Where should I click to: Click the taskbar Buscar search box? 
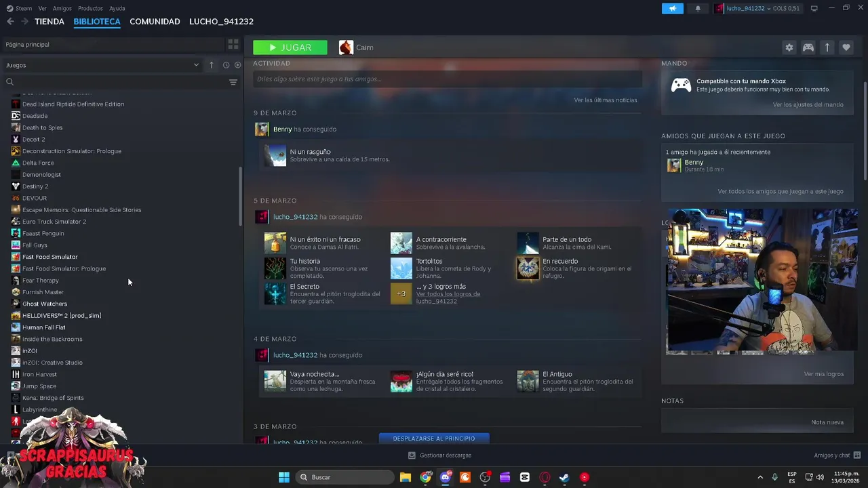[346, 477]
